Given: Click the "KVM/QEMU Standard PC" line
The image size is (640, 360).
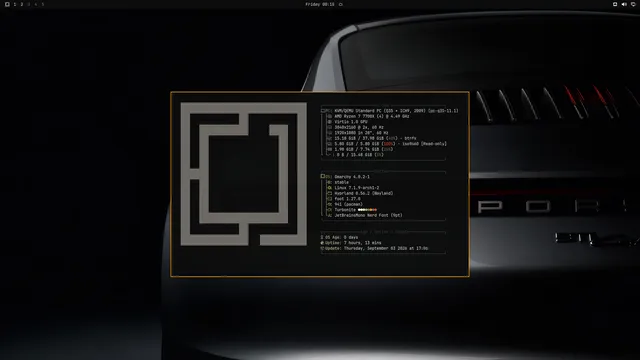Looking at the screenshot, I should click(396, 111).
